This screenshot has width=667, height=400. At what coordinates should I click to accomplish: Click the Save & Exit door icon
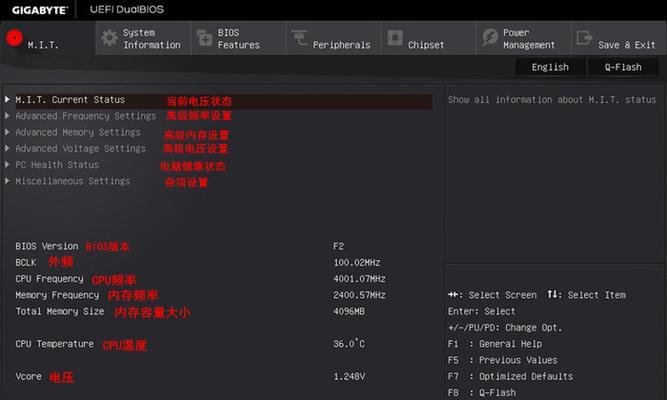tap(584, 38)
